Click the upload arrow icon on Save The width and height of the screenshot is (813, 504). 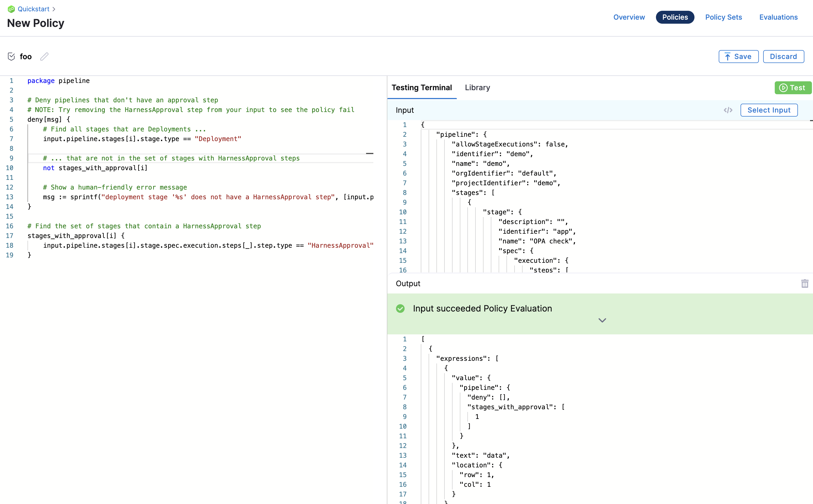(728, 56)
